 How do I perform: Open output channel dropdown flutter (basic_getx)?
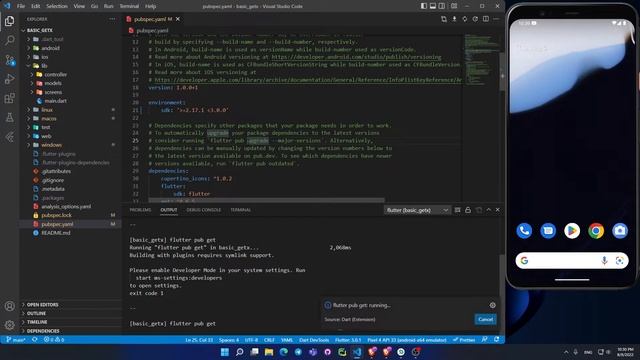point(417,210)
